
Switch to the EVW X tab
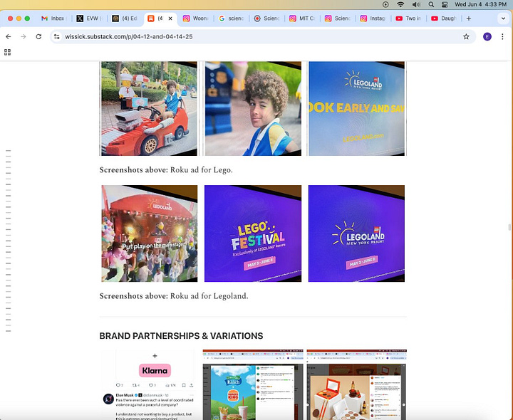coord(90,19)
